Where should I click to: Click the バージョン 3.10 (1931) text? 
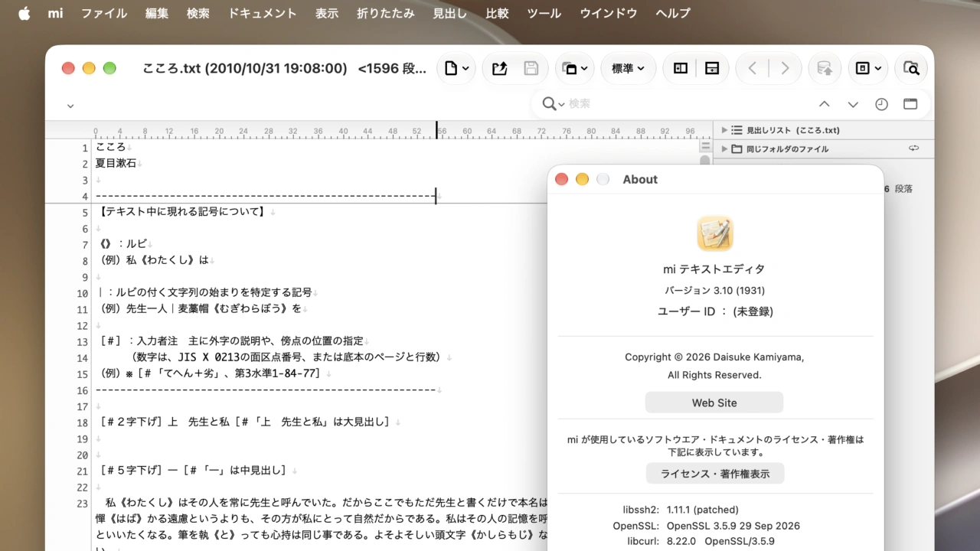click(714, 290)
